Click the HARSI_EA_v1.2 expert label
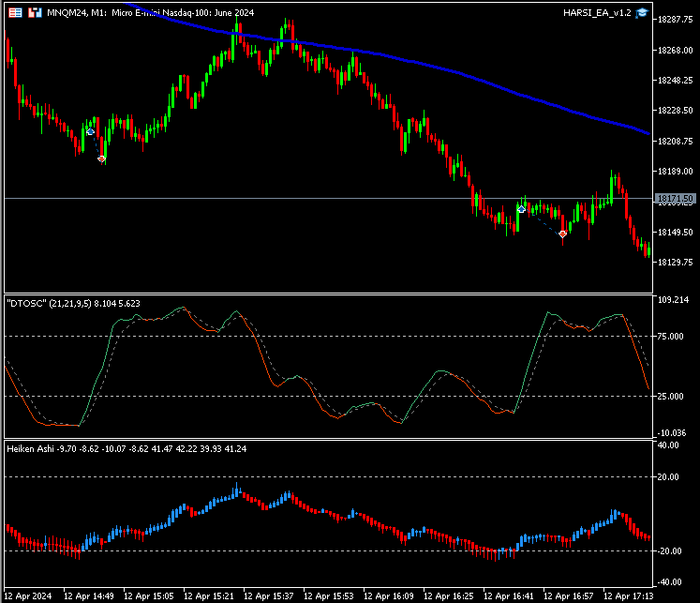Viewport: 700px width, 603px height. [597, 13]
